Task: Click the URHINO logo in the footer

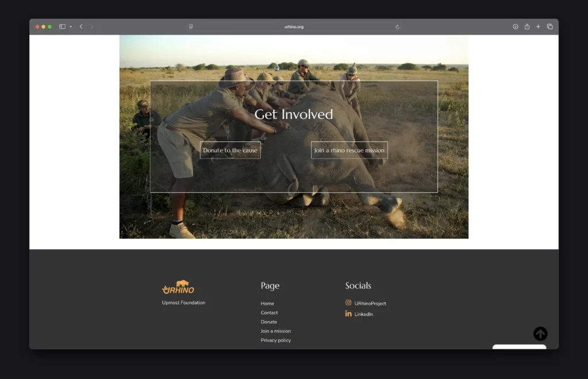Action: [178, 287]
